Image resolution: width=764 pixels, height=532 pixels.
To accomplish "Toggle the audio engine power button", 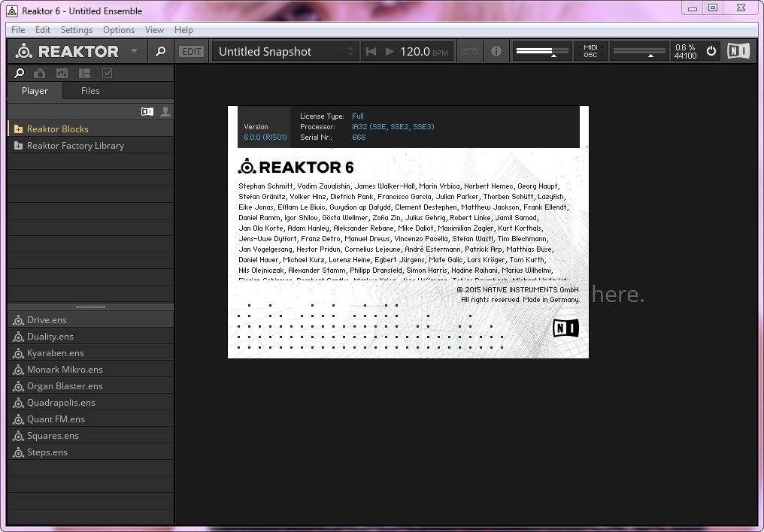I will [x=711, y=51].
